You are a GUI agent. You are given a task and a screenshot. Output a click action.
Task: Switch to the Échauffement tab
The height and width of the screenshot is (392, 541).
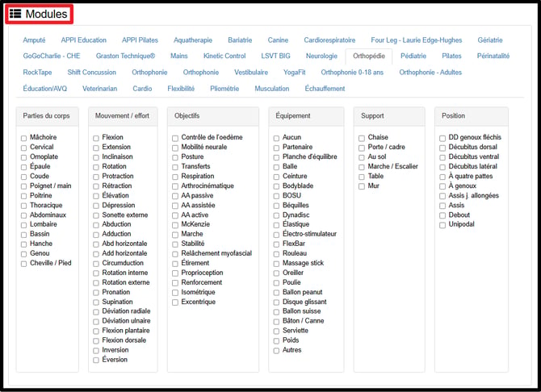click(x=325, y=89)
